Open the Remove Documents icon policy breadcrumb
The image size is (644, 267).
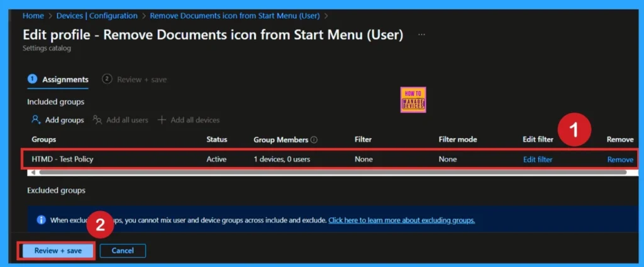coord(235,16)
